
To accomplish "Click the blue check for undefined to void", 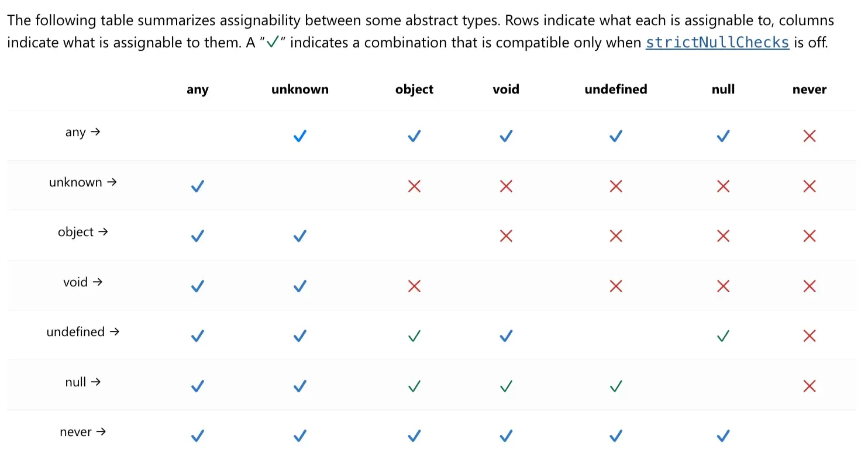I will (x=506, y=336).
